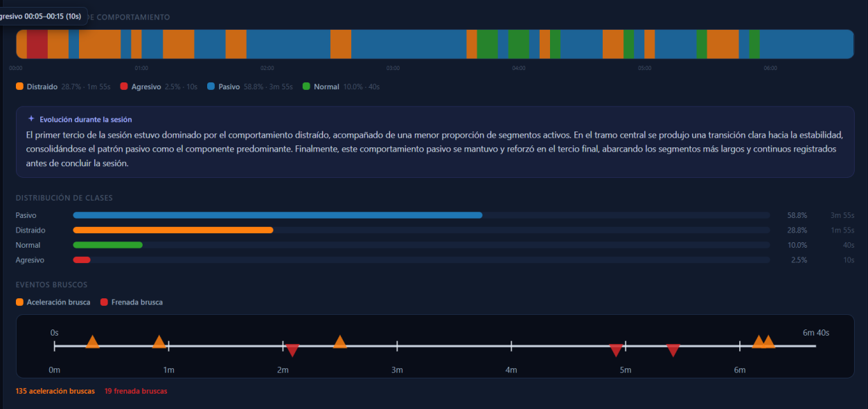The height and width of the screenshot is (409, 868).
Task: Click the rightmost orange acceleration marker after 6m
Action: [768, 342]
